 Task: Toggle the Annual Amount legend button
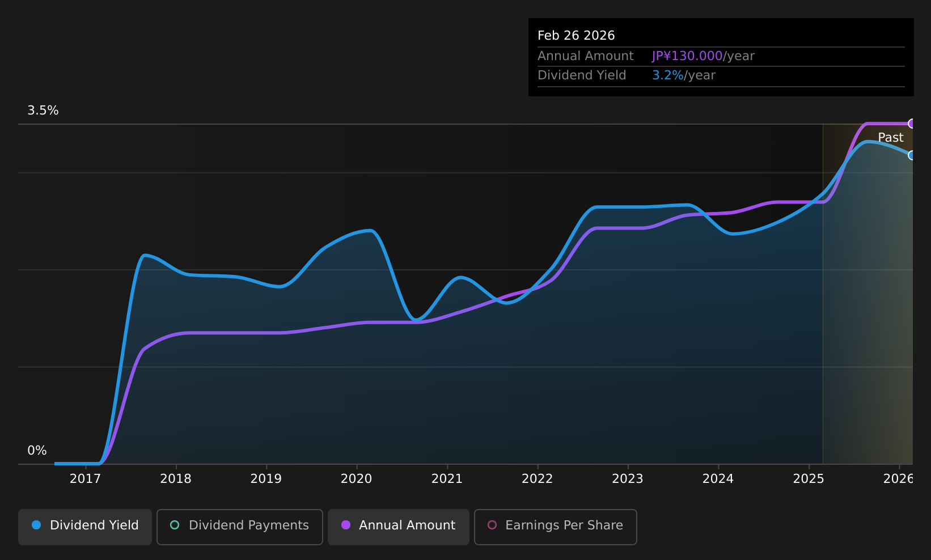click(x=399, y=527)
